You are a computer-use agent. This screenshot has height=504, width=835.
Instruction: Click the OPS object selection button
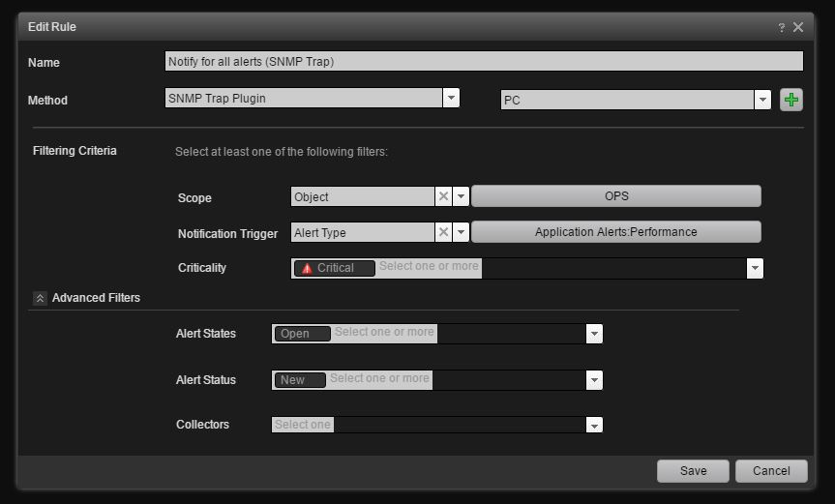coord(616,195)
